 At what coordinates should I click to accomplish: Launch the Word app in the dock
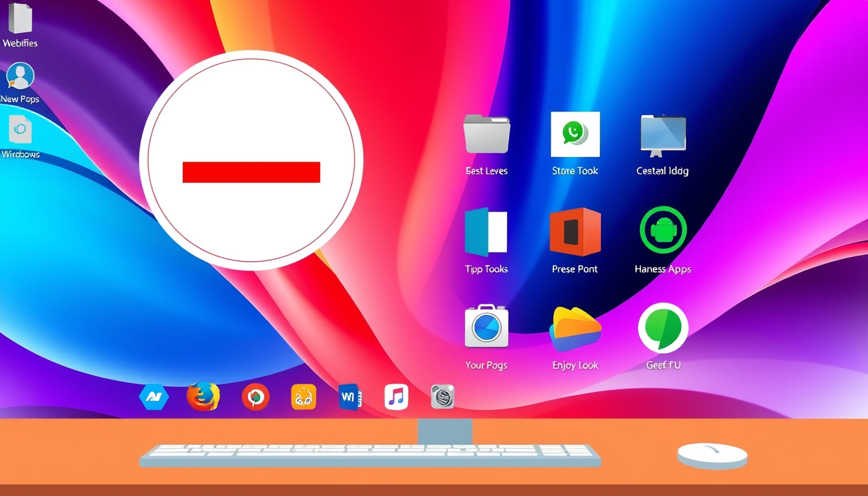click(350, 397)
